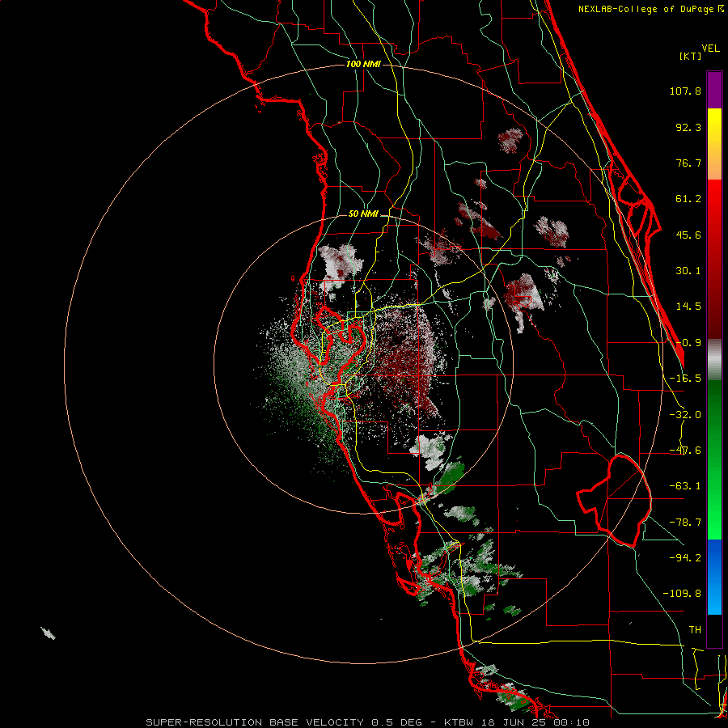Screen dimensions: 728x728
Task: Click the 45.6 scale value
Action: [x=688, y=235]
